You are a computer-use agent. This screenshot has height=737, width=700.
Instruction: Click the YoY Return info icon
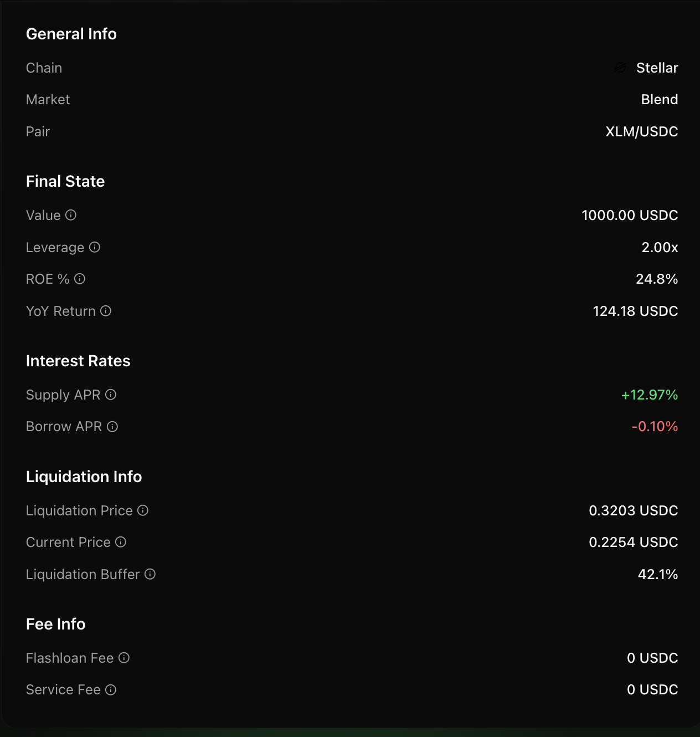(x=106, y=311)
